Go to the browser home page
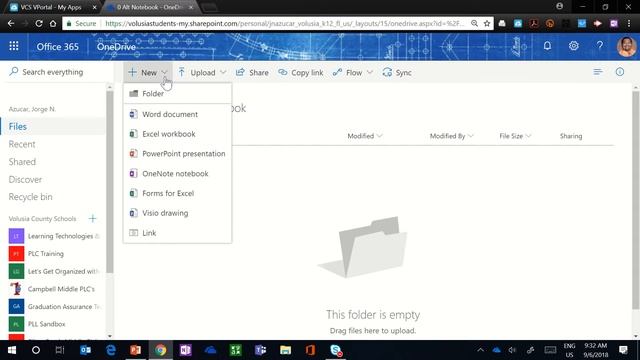 coord(53,23)
